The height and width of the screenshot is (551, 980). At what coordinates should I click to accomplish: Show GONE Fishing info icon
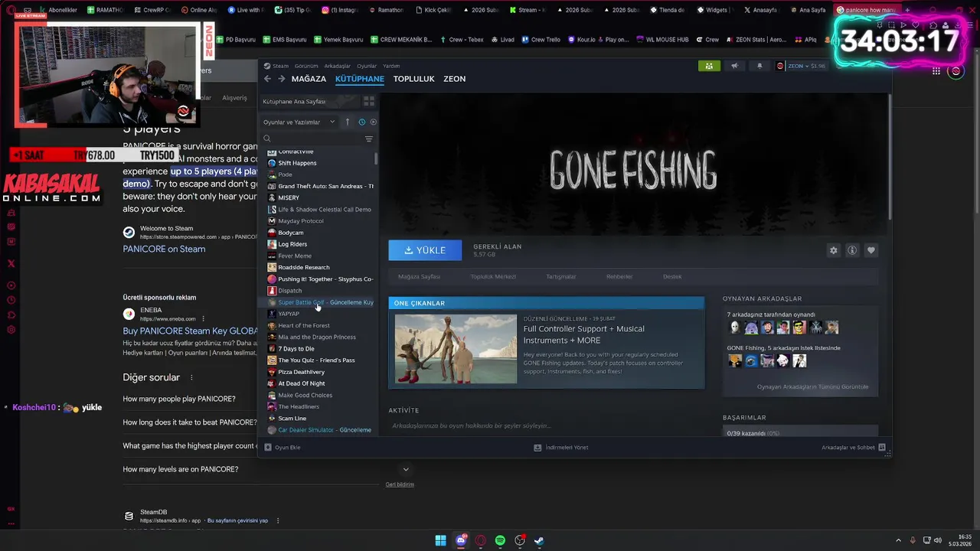851,250
